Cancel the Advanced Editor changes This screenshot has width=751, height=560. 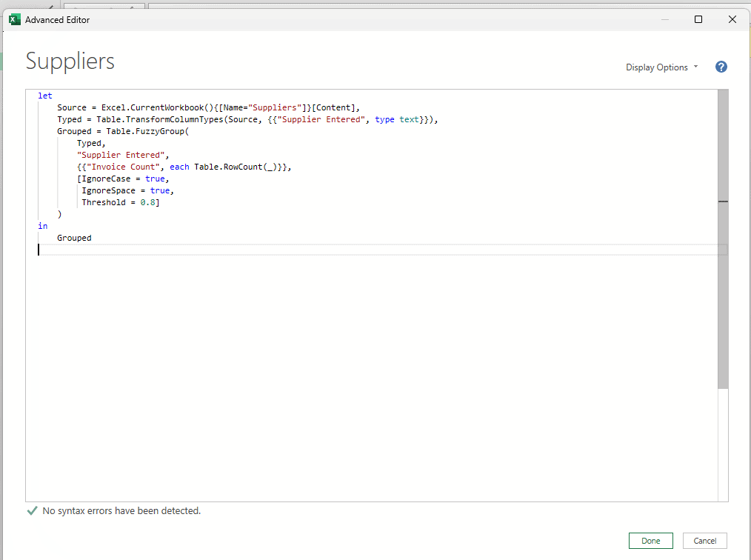click(704, 540)
